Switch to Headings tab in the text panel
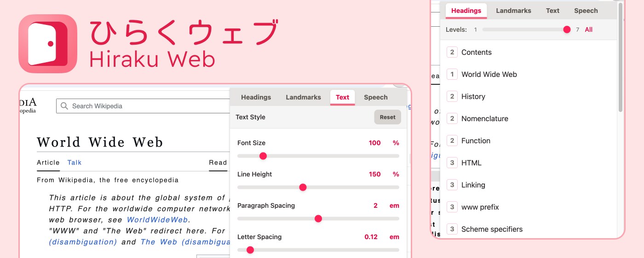This screenshot has height=258, width=644. click(x=256, y=97)
